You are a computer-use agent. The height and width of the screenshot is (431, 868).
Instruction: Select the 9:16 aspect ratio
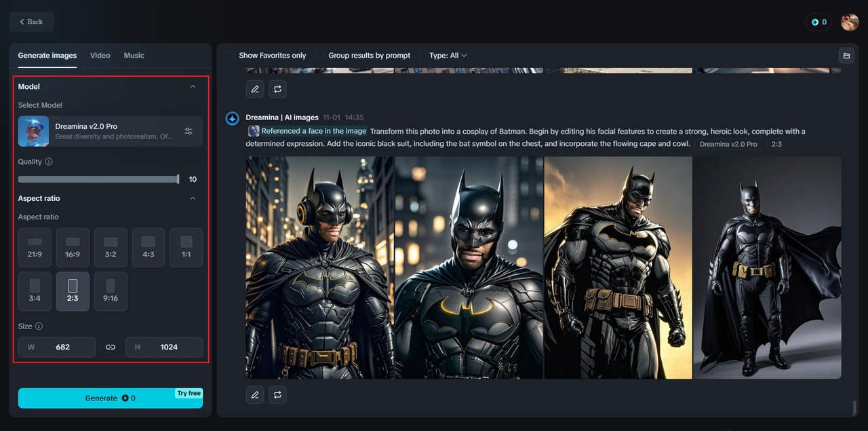pos(111,291)
